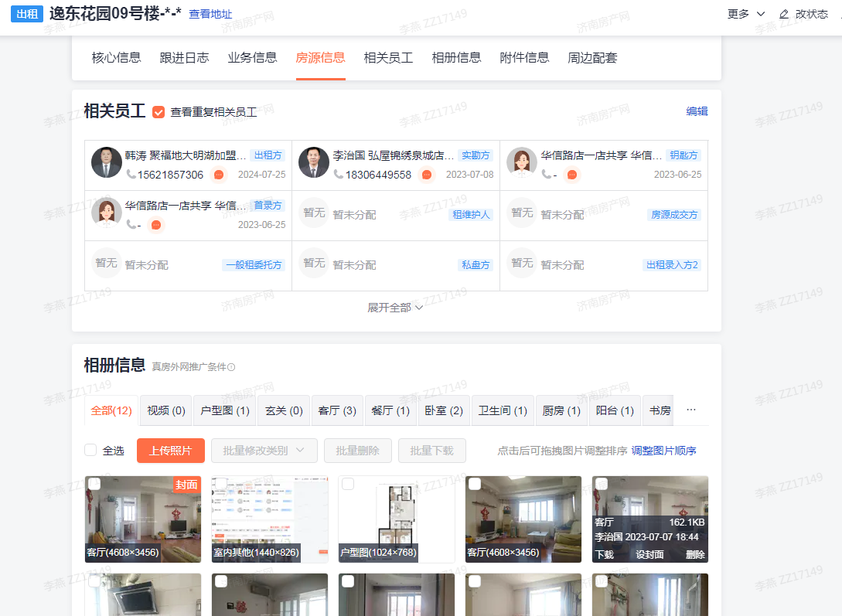Click the avatar in the 首录方 card

[107, 213]
